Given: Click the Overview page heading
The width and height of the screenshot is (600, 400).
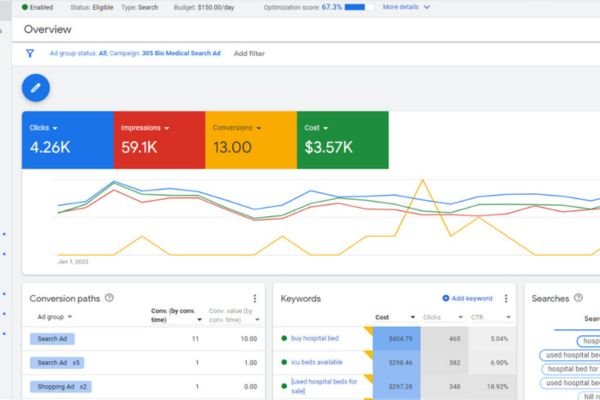Looking at the screenshot, I should coord(47,29).
